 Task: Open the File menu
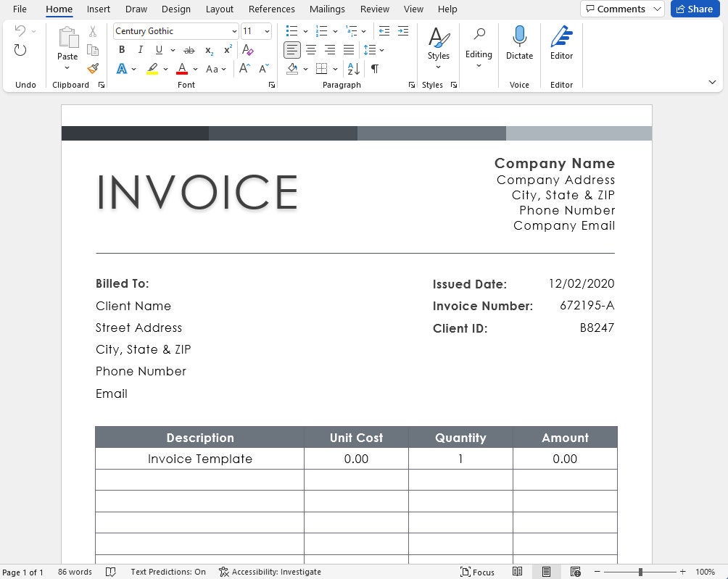pyautogui.click(x=20, y=9)
